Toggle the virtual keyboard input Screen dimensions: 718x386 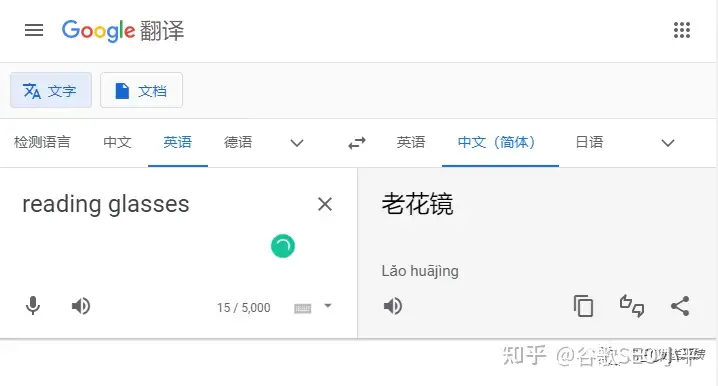pyautogui.click(x=303, y=308)
